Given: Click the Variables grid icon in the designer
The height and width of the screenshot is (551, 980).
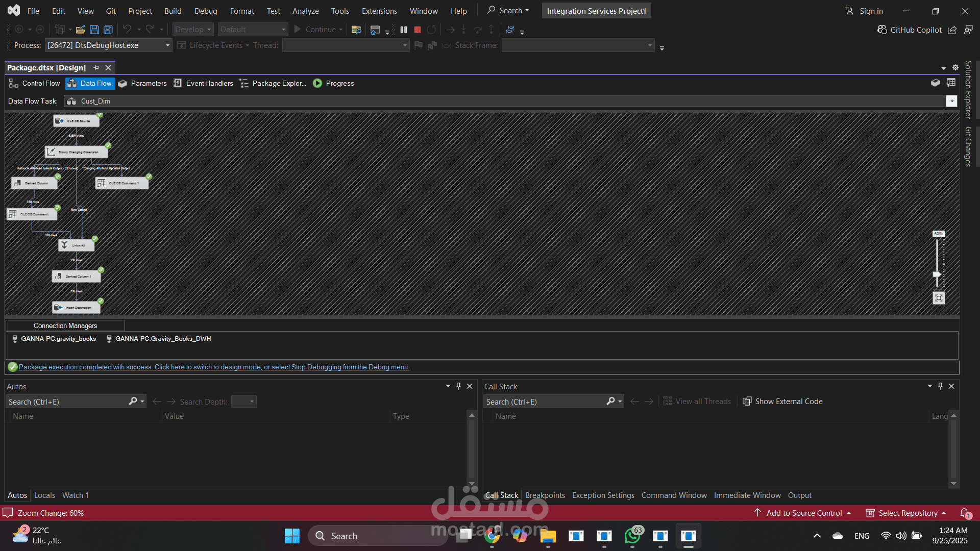Looking at the screenshot, I should [951, 83].
